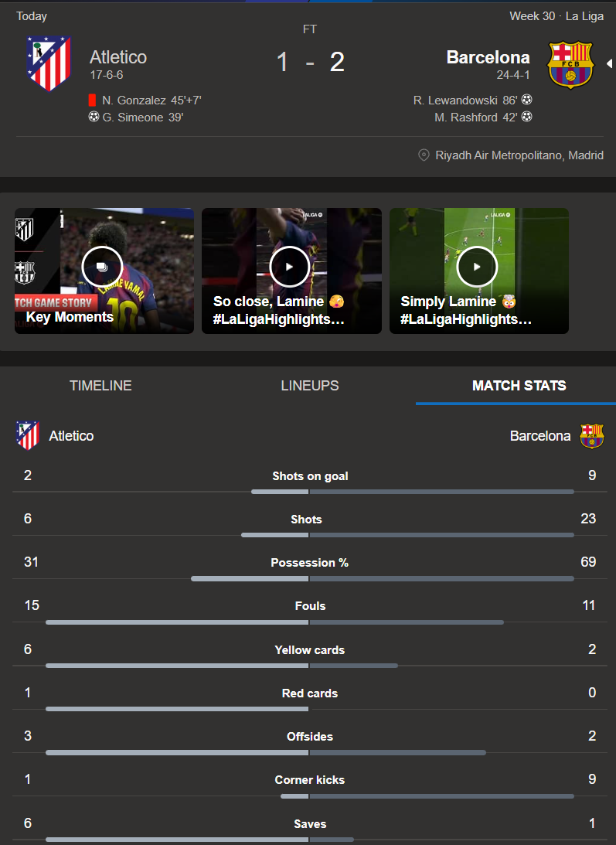616x845 pixels.
Task: Play the Key Moments video
Action: 102,266
